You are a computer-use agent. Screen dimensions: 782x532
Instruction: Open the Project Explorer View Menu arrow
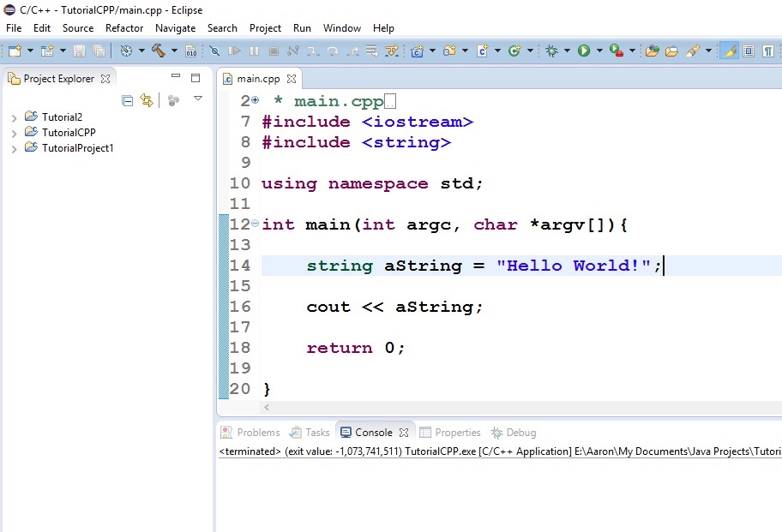tap(198, 99)
